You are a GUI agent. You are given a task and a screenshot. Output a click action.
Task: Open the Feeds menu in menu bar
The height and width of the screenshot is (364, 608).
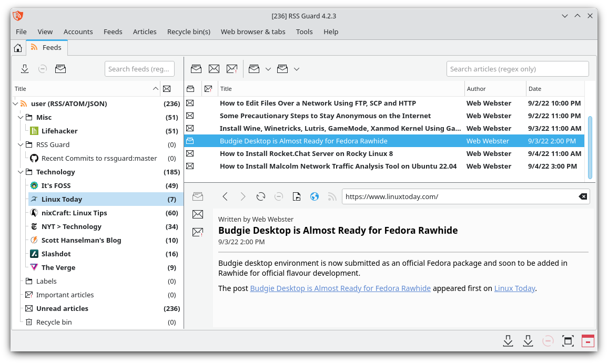pos(113,32)
